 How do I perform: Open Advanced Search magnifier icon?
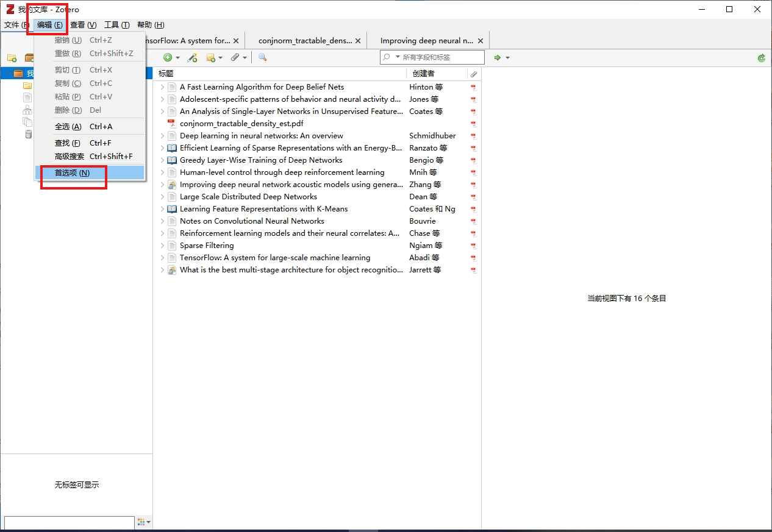(262, 57)
